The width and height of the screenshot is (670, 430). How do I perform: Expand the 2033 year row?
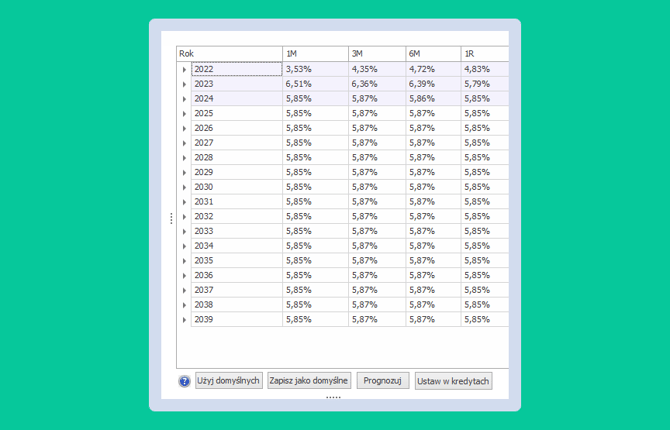[x=184, y=231]
